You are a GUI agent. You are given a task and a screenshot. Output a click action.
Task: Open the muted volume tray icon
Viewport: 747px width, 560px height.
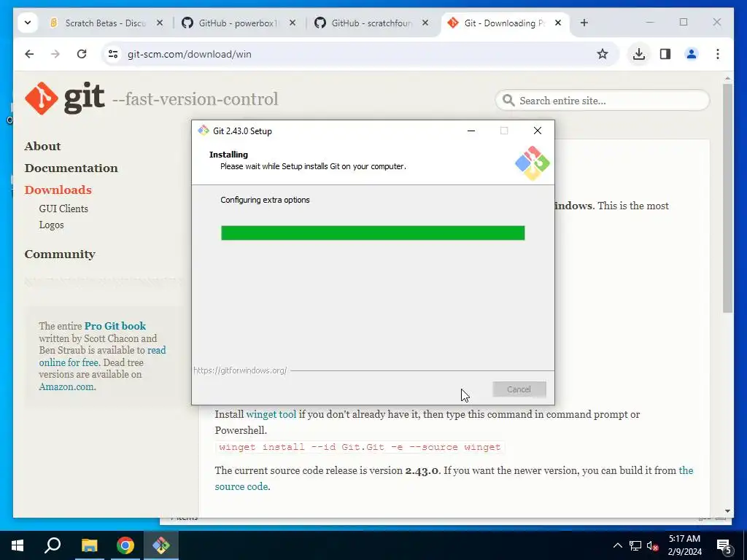point(653,545)
